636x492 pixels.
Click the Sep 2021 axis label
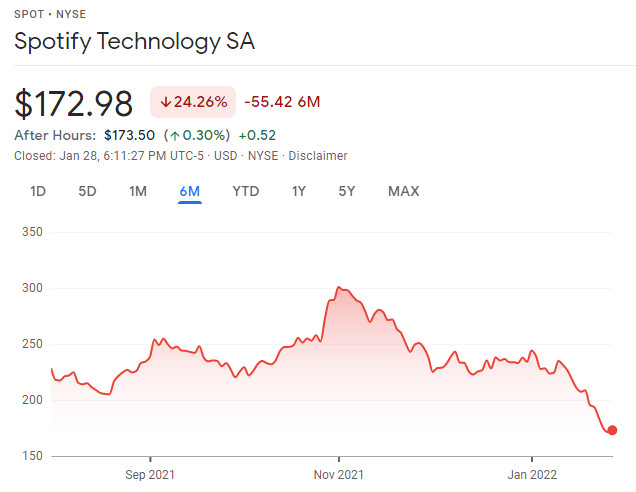149,474
